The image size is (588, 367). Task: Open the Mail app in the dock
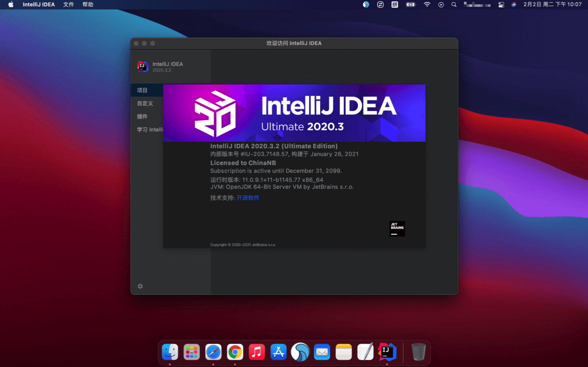click(x=322, y=352)
